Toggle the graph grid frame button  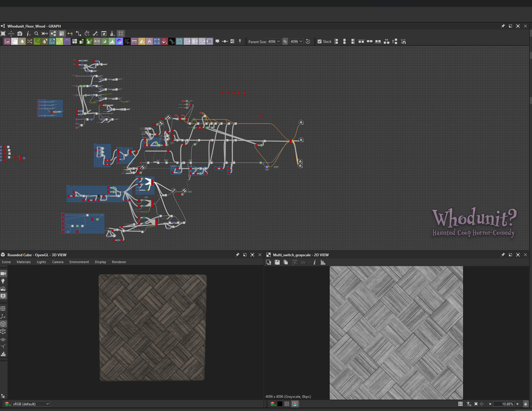tap(121, 34)
